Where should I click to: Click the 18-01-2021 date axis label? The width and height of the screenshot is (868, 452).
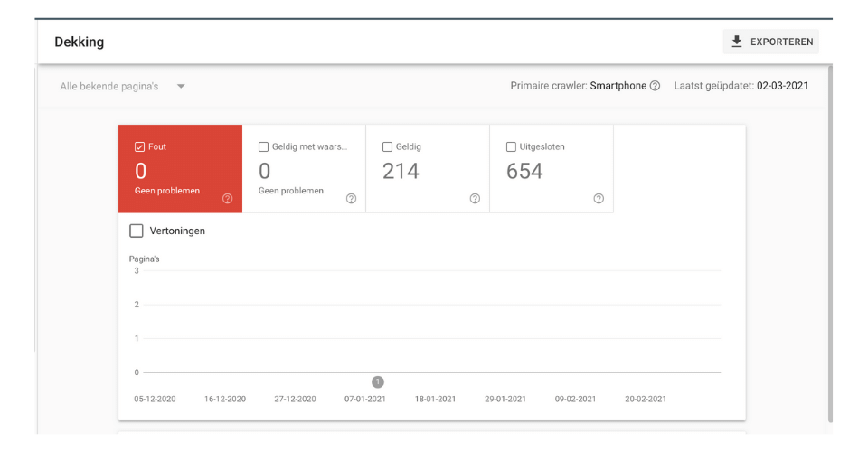tap(435, 399)
